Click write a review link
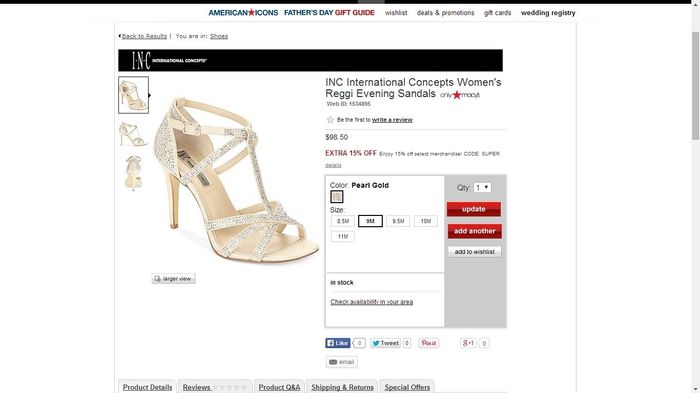 [392, 120]
